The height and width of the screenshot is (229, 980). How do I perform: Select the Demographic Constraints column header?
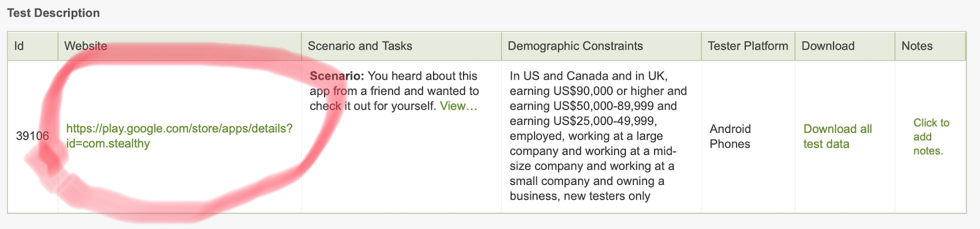pyautogui.click(x=601, y=46)
